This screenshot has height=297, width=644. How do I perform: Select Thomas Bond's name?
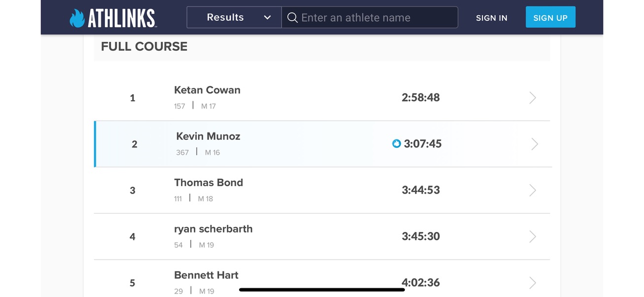[x=209, y=183]
